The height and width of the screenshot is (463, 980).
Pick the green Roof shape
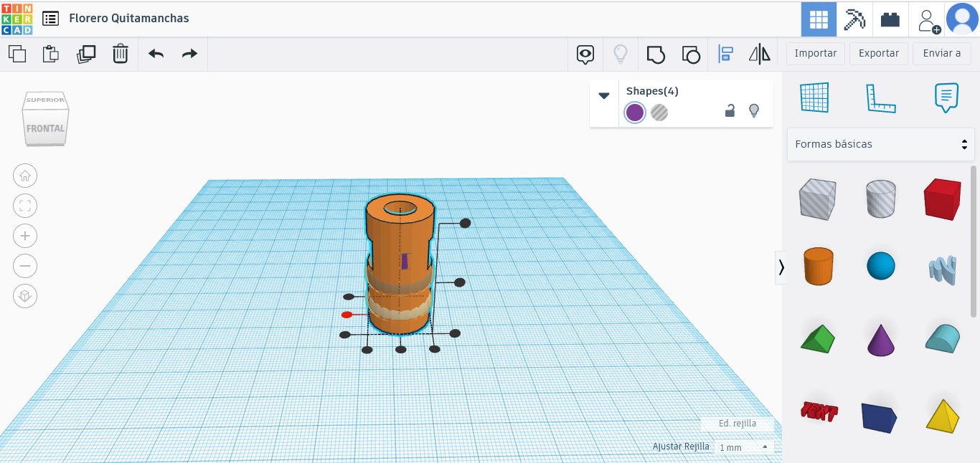pyautogui.click(x=818, y=338)
